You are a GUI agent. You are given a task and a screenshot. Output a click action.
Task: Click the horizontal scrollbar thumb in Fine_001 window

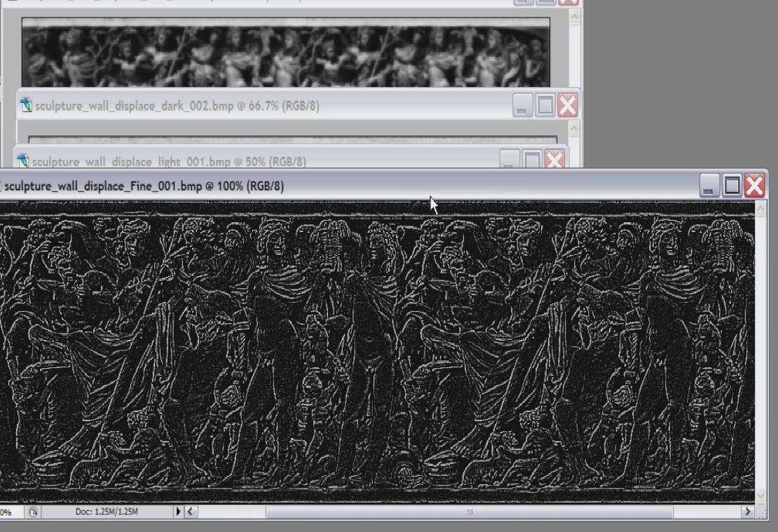pyautogui.click(x=470, y=512)
